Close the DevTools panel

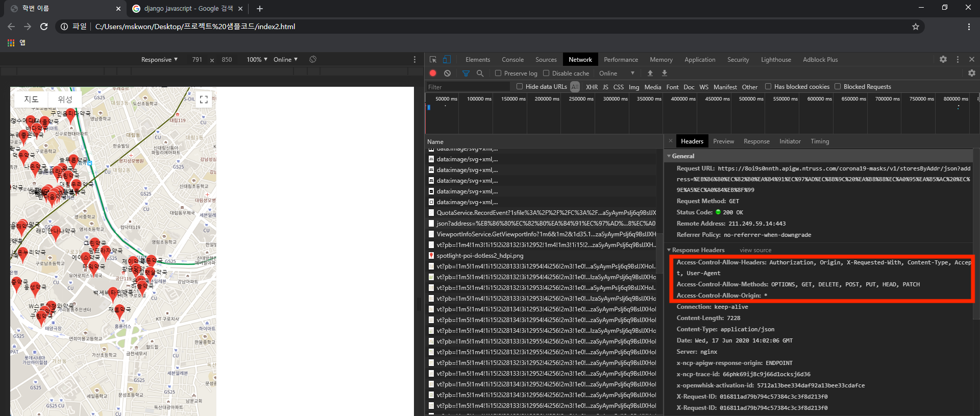pos(972,59)
